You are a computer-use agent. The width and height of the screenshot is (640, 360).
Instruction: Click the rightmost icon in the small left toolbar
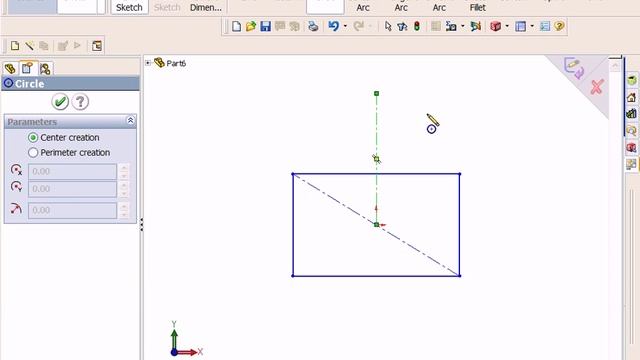point(97,46)
